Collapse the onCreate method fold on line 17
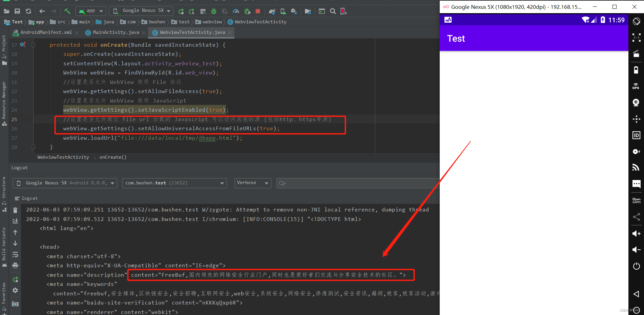 [x=33, y=45]
